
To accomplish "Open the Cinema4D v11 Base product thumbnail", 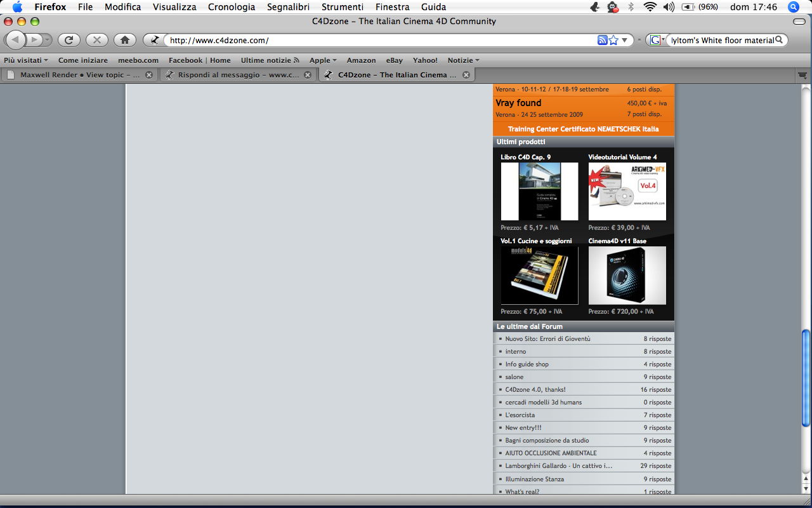I will [x=627, y=276].
